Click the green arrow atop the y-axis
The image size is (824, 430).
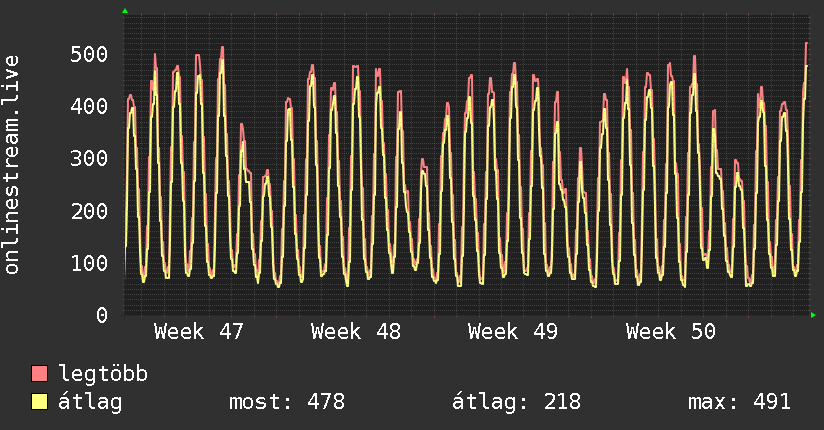point(125,11)
